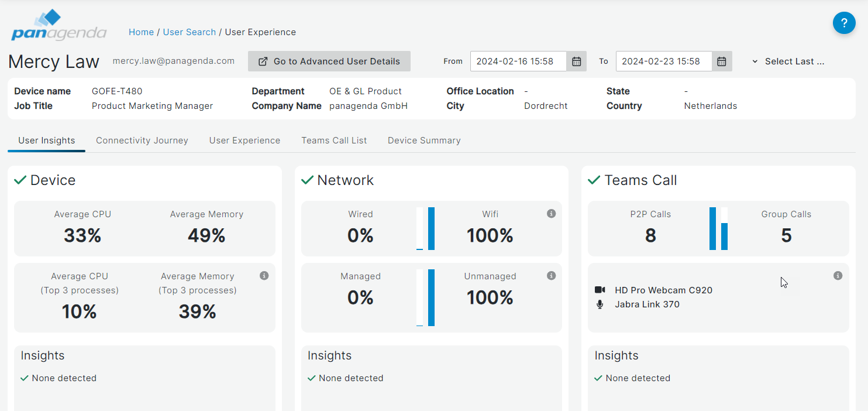The width and height of the screenshot is (868, 411).
Task: Click info icon next to Average Memory Top 3
Action: click(264, 276)
